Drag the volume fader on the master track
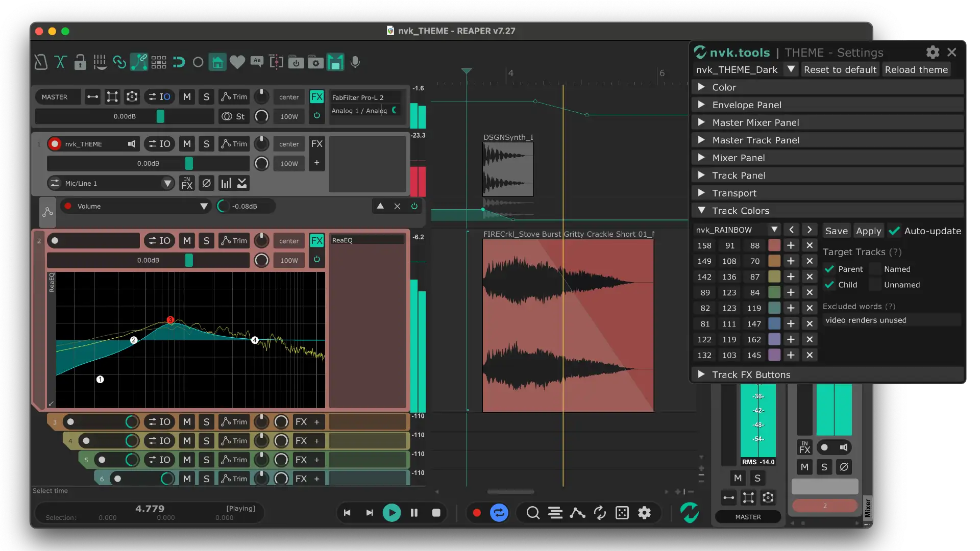Viewport: 980px width, 551px height. point(160,116)
